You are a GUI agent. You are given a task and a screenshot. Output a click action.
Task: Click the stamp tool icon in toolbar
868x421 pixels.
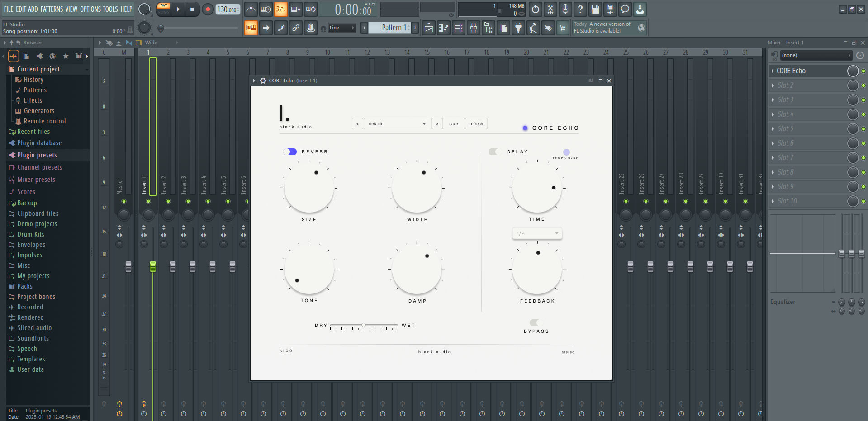click(x=311, y=28)
